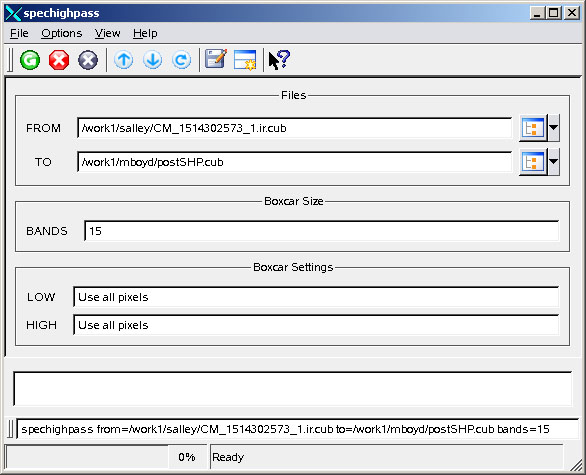Open the View menu
The width and height of the screenshot is (586, 475).
point(107,34)
